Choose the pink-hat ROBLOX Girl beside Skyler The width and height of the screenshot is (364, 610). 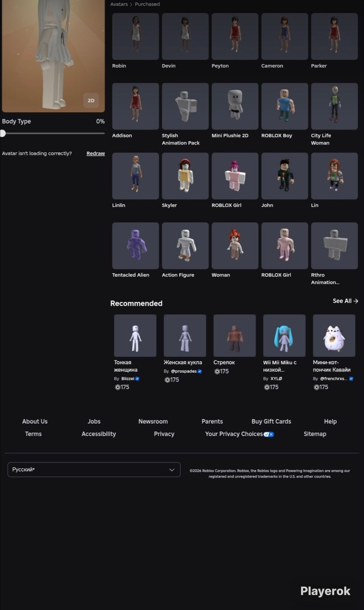click(235, 176)
